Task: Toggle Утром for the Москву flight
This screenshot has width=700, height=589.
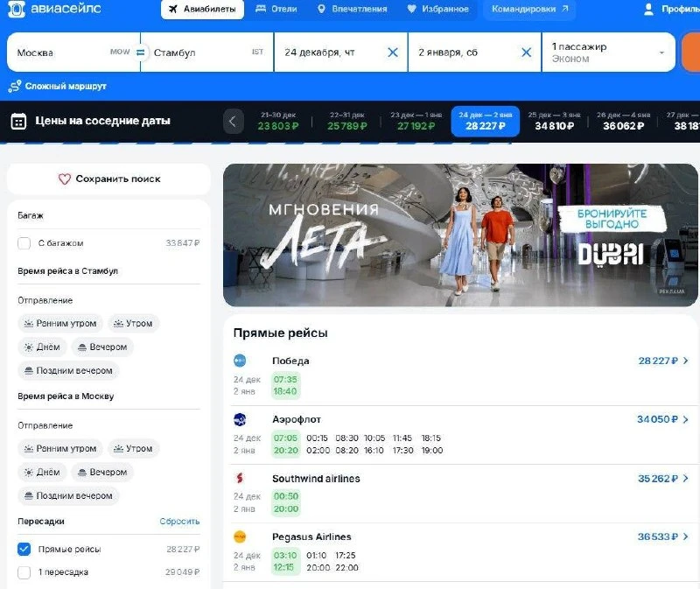Action: [x=133, y=448]
